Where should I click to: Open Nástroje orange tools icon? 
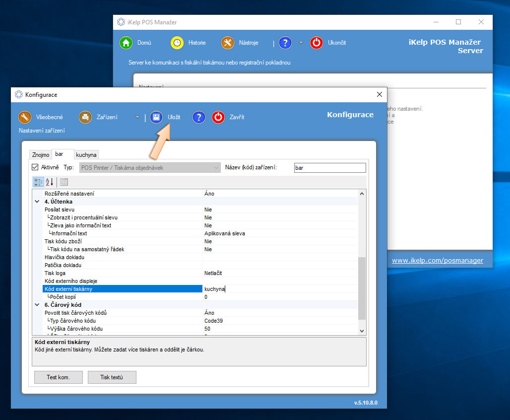tap(228, 43)
